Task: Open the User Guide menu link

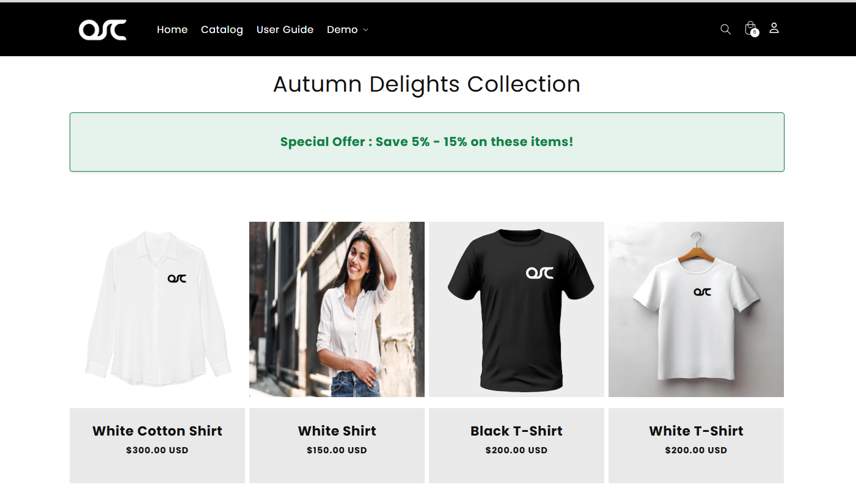Action: [285, 29]
